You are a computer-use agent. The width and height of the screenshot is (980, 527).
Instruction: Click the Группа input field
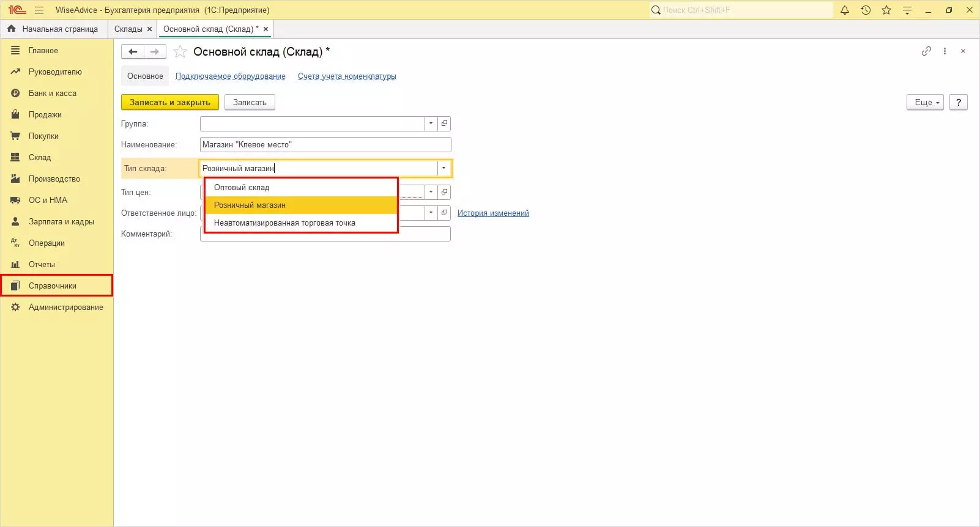[313, 123]
